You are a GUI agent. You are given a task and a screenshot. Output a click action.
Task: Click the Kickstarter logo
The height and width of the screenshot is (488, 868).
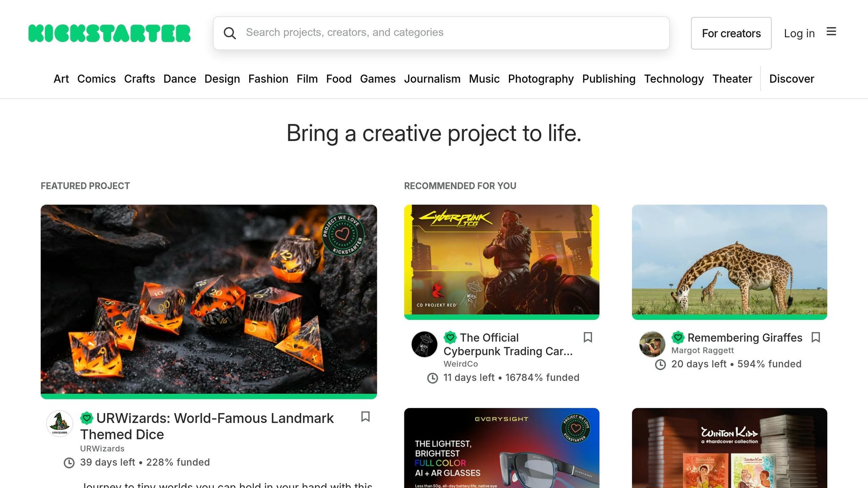tap(109, 33)
